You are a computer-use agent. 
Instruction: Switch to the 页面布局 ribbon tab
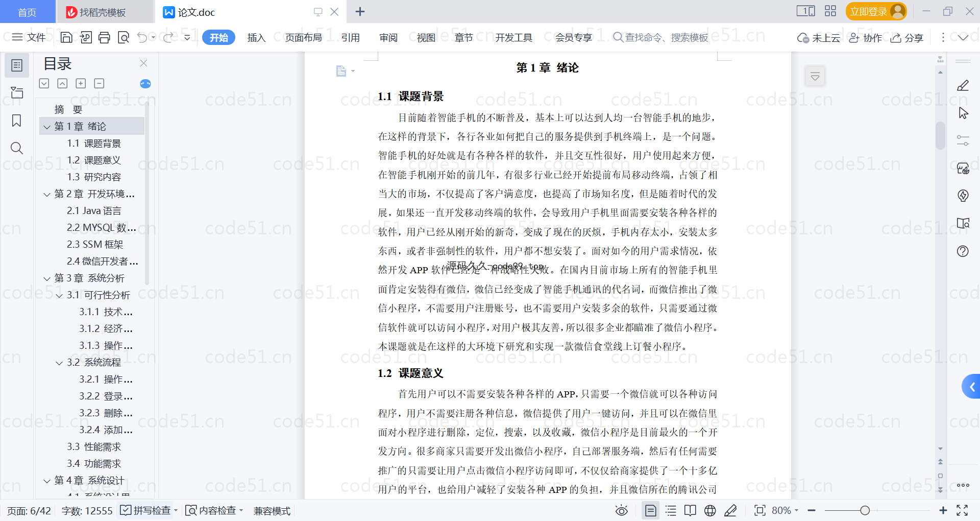point(303,37)
